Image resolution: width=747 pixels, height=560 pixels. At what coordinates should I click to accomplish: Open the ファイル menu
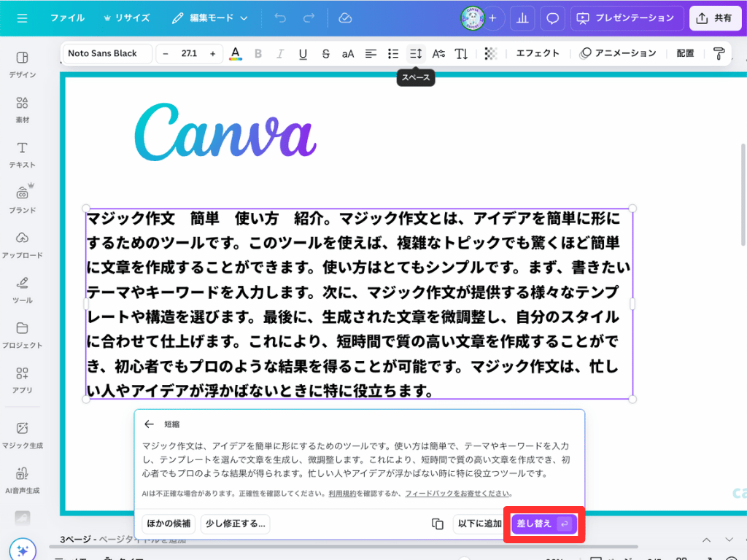click(67, 18)
